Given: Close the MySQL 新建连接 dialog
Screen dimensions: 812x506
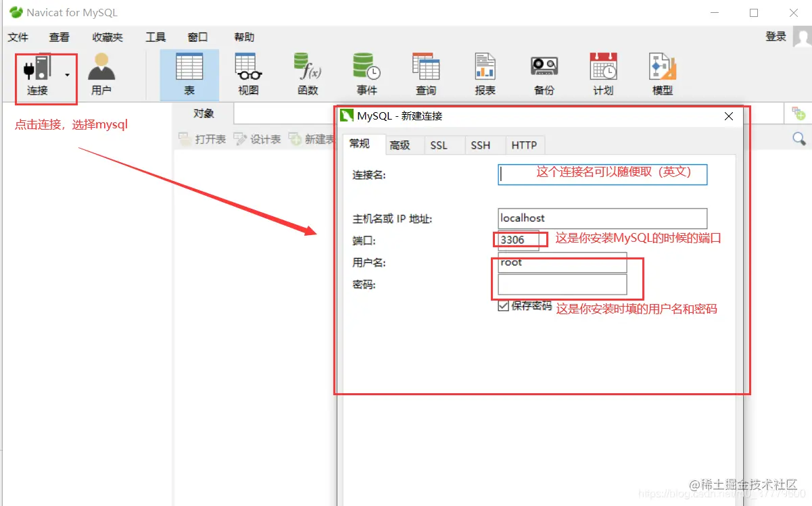Looking at the screenshot, I should [729, 116].
